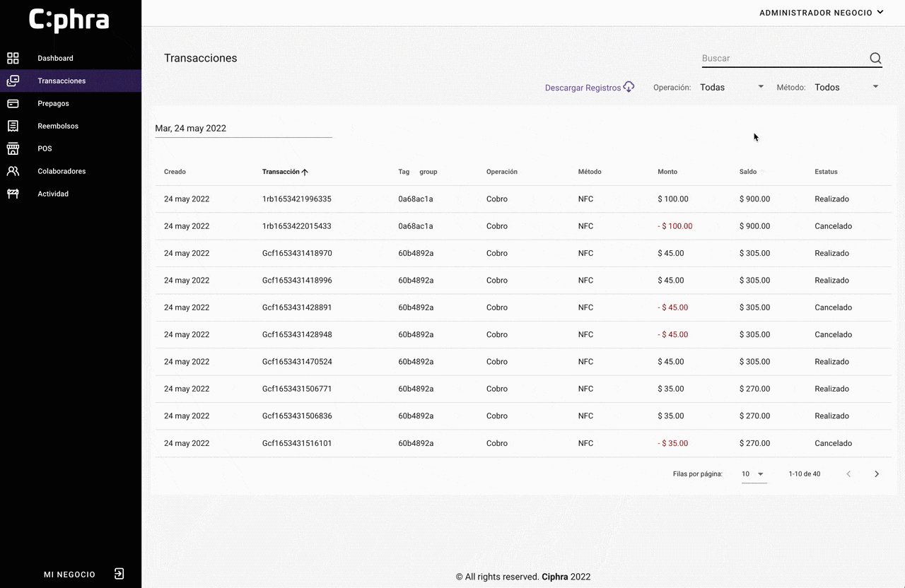Open the Administrador Negocio user menu
The image size is (905, 588).
click(821, 13)
